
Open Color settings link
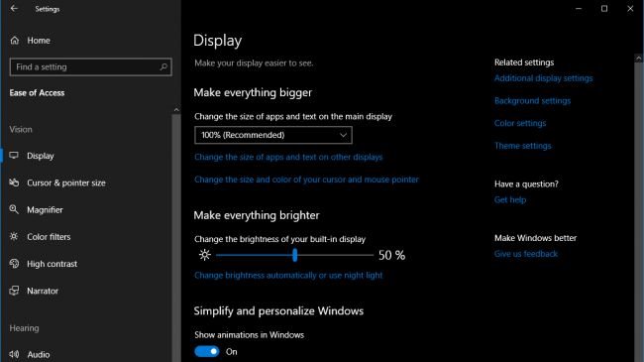(x=520, y=123)
